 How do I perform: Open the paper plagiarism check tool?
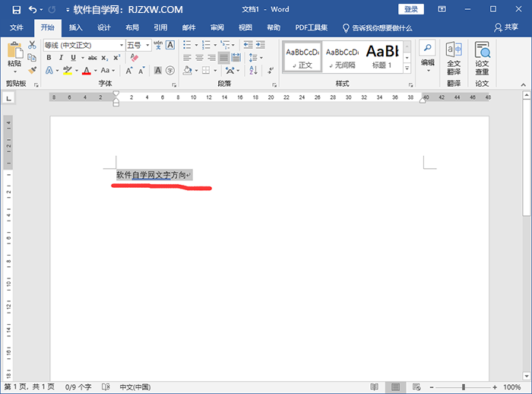pyautogui.click(x=482, y=59)
